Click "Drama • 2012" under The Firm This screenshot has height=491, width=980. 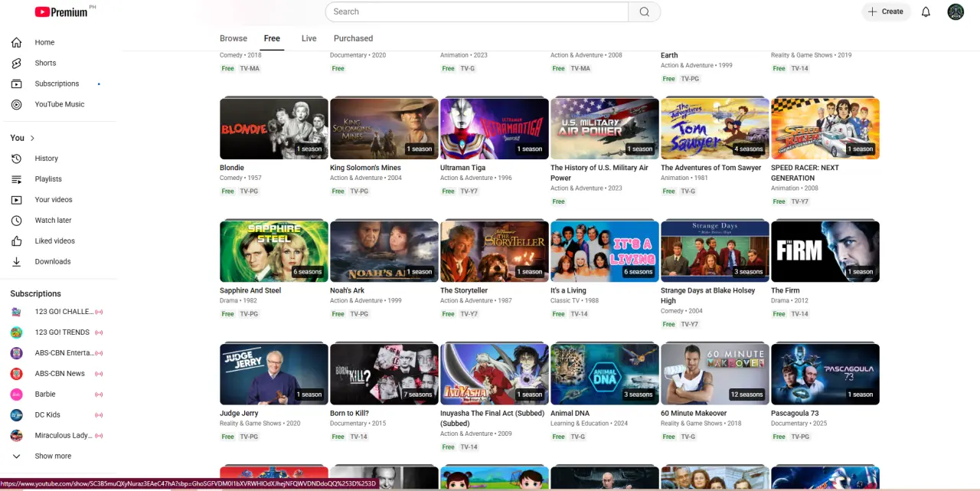(789, 301)
